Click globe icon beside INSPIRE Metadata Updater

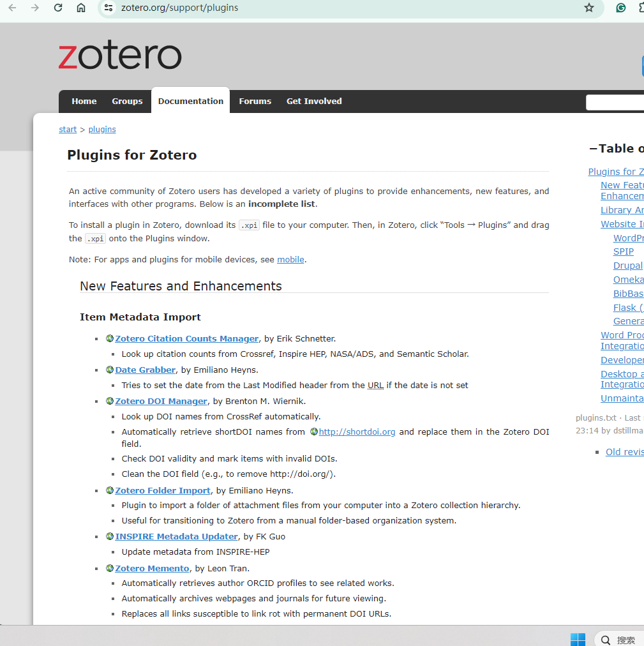(x=110, y=536)
